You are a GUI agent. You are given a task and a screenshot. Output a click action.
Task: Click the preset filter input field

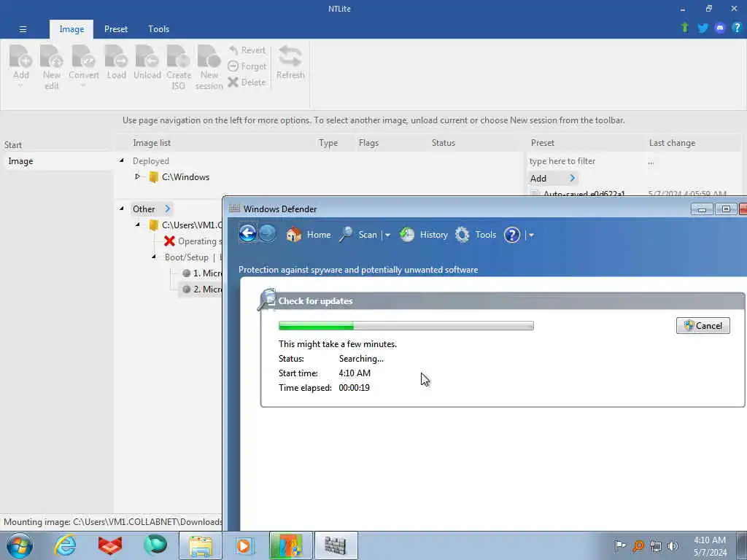(x=584, y=161)
